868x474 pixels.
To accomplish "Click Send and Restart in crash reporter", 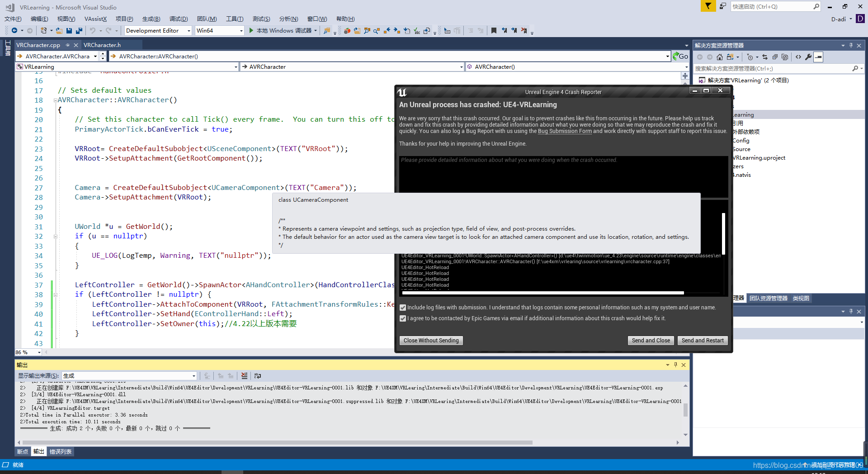I will tap(703, 341).
